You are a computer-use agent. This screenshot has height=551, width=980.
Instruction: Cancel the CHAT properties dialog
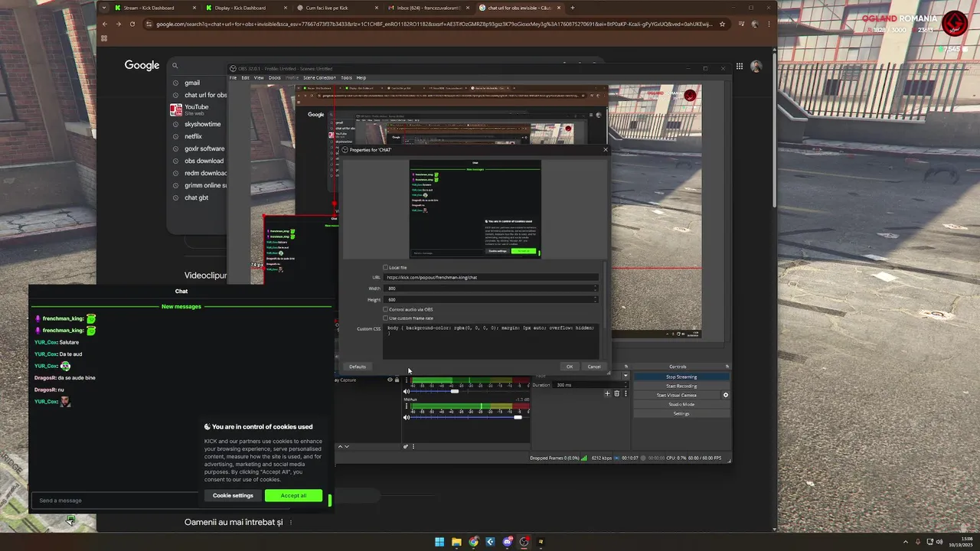[x=594, y=367]
